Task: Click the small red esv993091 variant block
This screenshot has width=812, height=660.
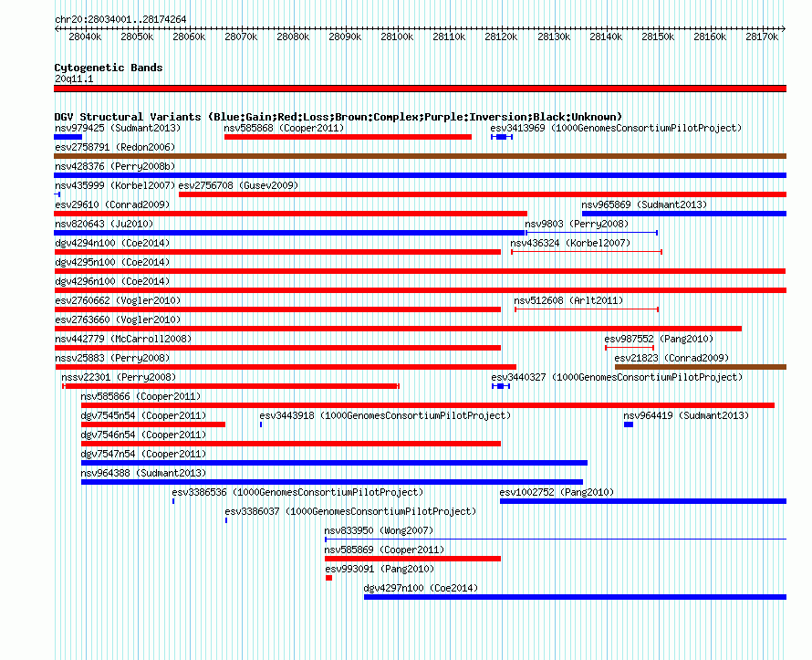Action: pos(328,578)
